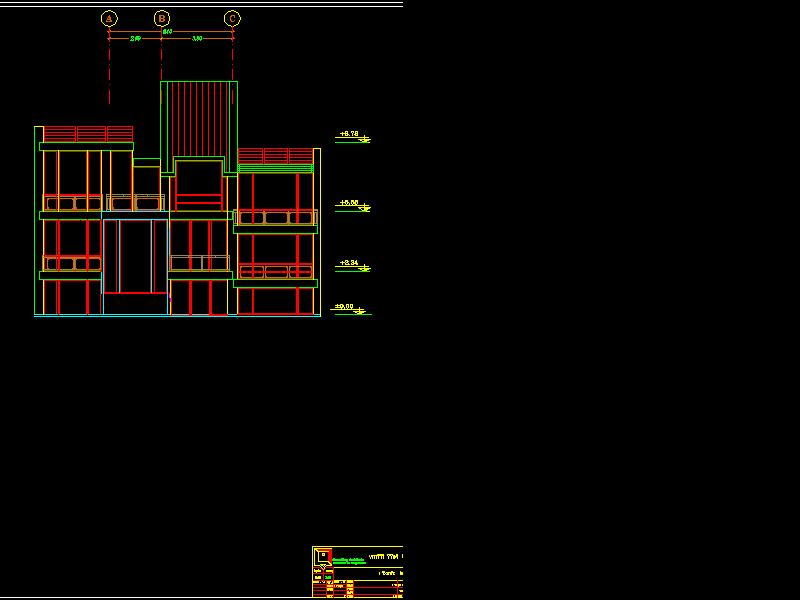The width and height of the screenshot is (800, 600).
Task: Pick the left rooftop red railing
Action: [88, 134]
